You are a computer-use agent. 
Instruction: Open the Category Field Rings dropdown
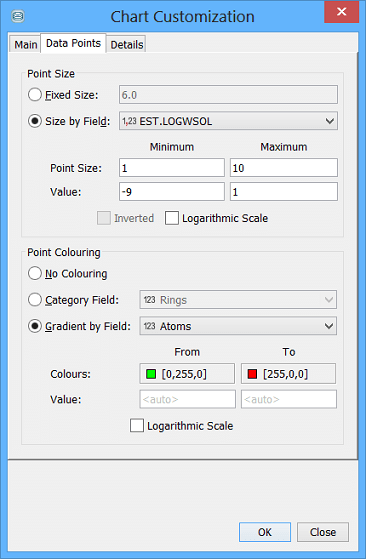(238, 300)
